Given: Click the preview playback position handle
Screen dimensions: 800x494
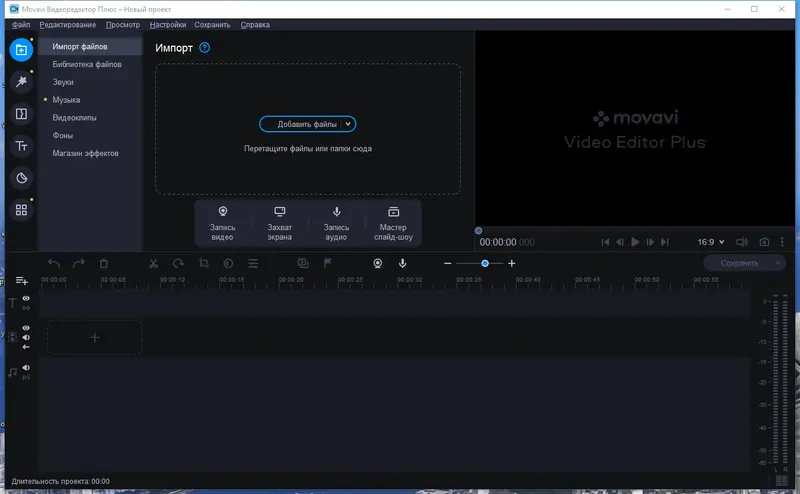Looking at the screenshot, I should pyautogui.click(x=479, y=231).
